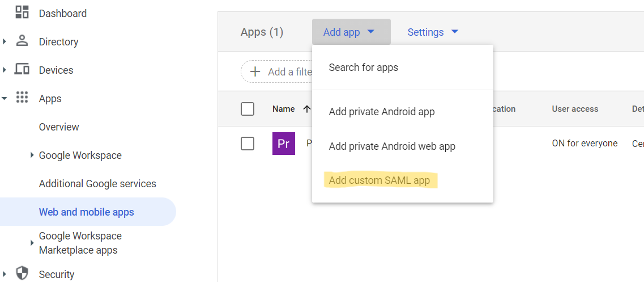The height and width of the screenshot is (282, 644).
Task: Open Dashboard in the sidebar
Action: coord(63,13)
